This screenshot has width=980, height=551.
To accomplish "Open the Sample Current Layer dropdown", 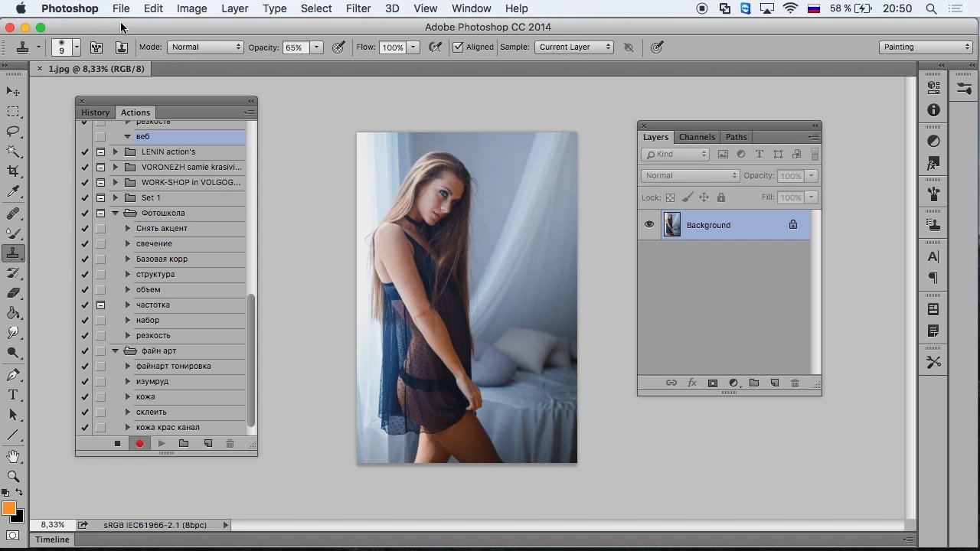I will click(574, 47).
